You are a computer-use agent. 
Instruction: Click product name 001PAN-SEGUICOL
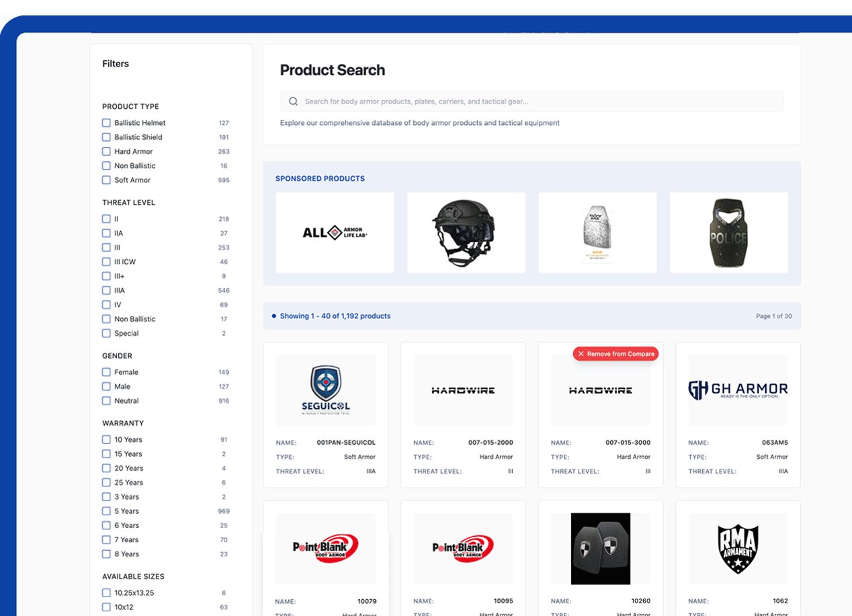pos(346,443)
